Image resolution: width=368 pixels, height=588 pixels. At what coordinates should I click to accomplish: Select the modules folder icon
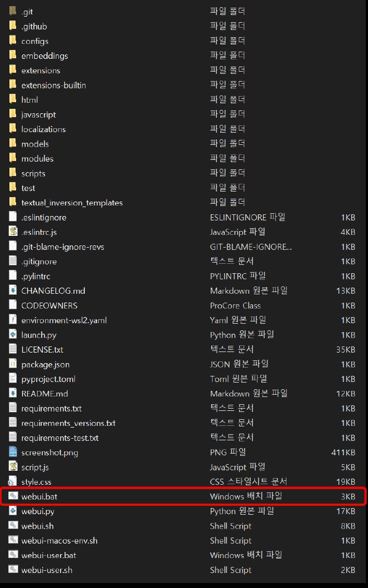pyautogui.click(x=13, y=158)
